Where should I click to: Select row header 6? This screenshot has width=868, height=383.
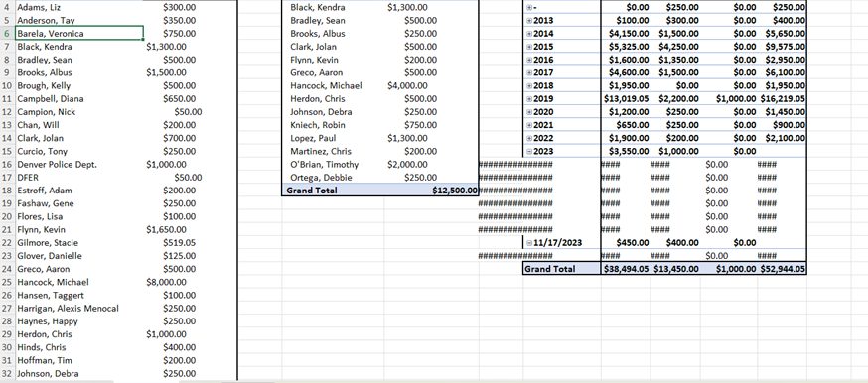point(7,33)
